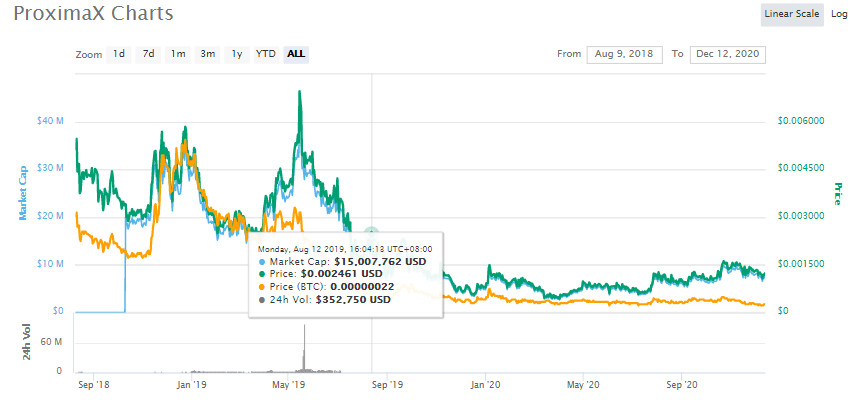
Task: Click the $30 M market cap tick
Action: (x=50, y=169)
